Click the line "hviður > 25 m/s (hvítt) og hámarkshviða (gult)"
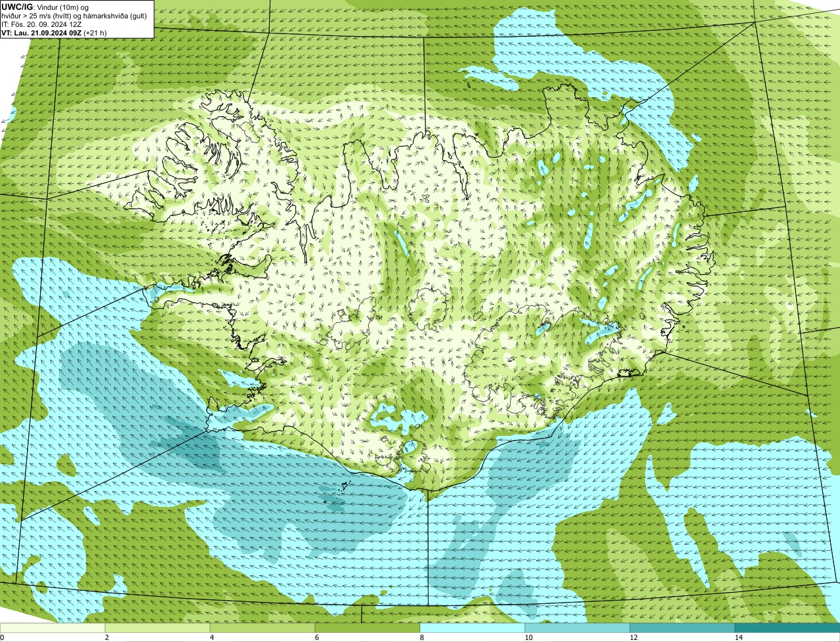Viewport: 840px width, 642px height. coord(74,15)
